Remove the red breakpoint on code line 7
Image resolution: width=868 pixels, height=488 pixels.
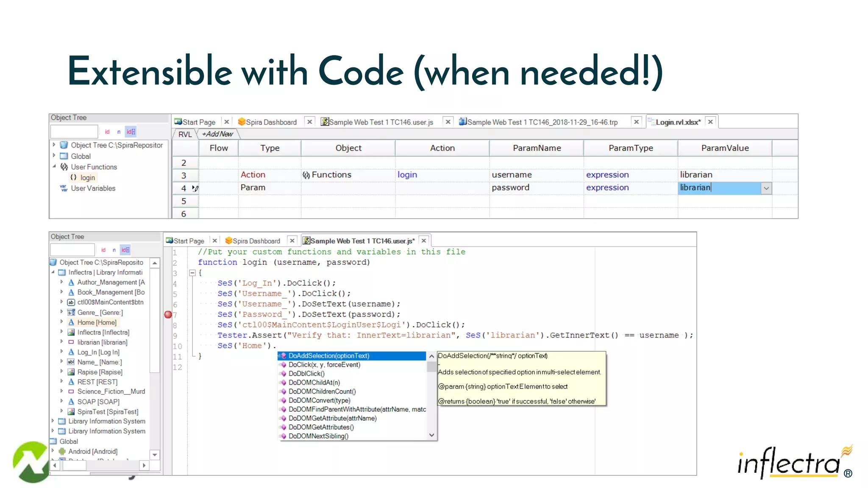coord(168,314)
